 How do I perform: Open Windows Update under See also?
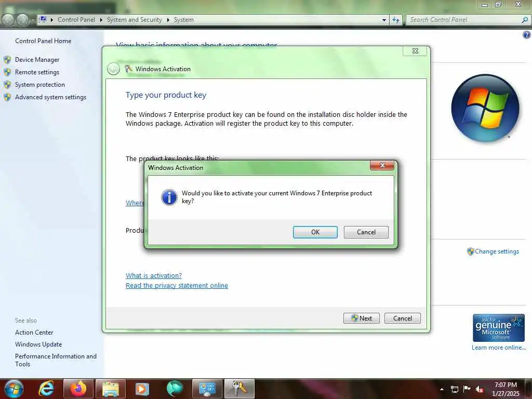(x=38, y=344)
